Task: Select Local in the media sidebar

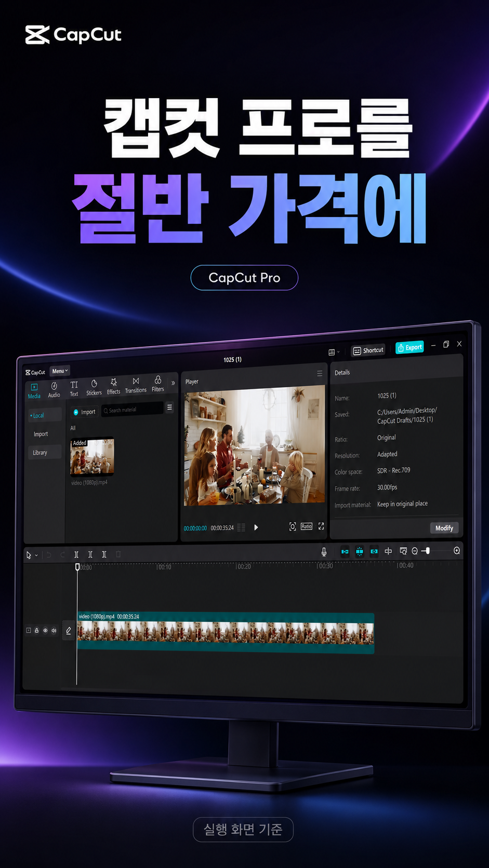Action: click(x=45, y=415)
